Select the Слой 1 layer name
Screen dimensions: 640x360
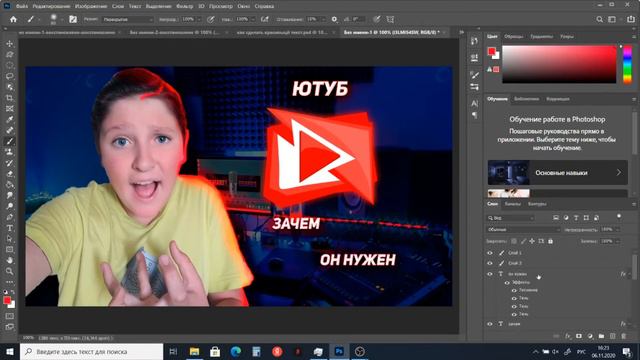pyautogui.click(x=515, y=253)
